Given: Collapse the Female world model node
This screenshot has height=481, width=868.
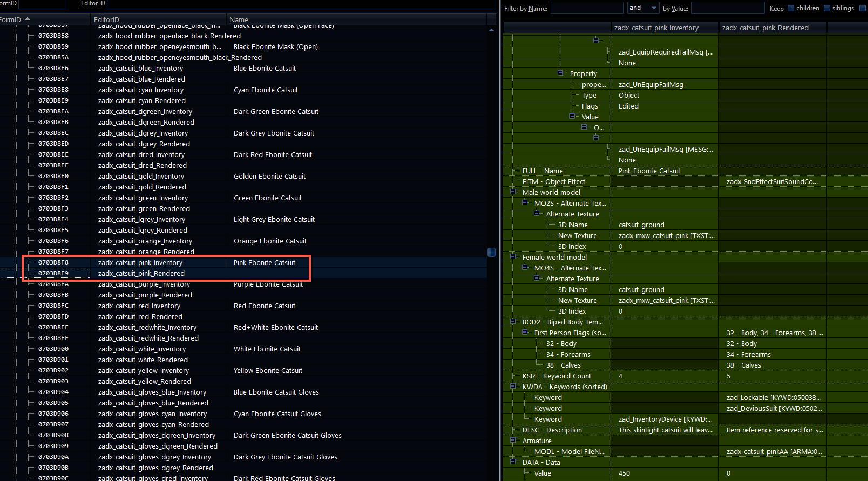Looking at the screenshot, I should (513, 256).
